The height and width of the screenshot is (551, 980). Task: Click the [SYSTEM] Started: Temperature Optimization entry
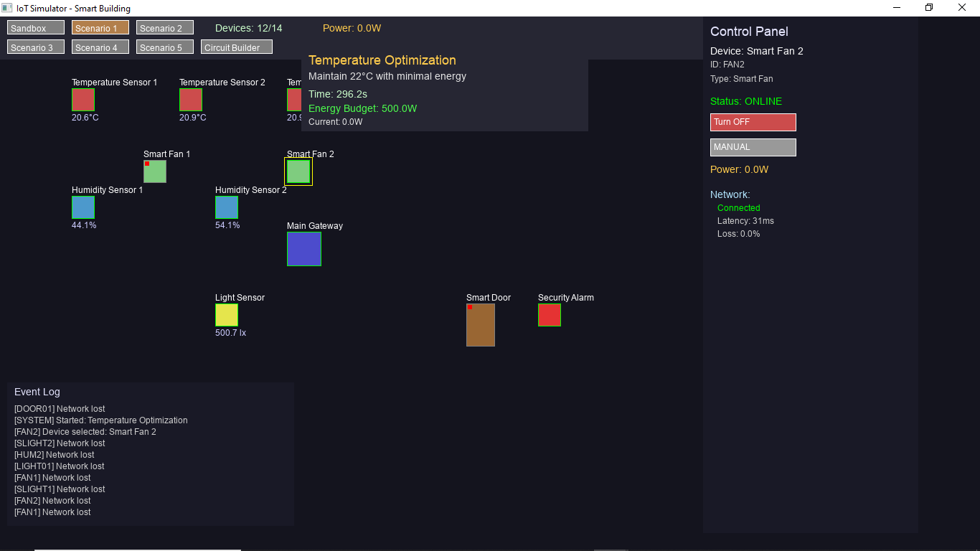click(x=101, y=420)
